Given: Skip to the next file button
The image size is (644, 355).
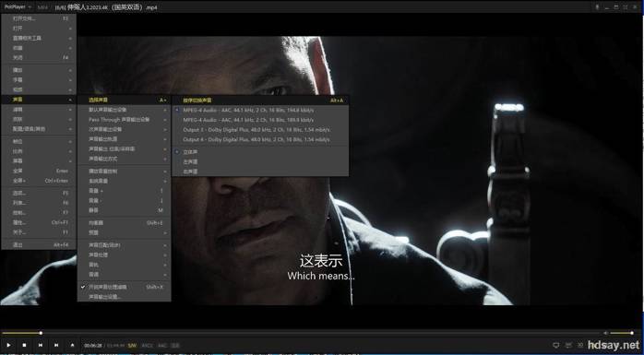Looking at the screenshot, I should [56, 345].
